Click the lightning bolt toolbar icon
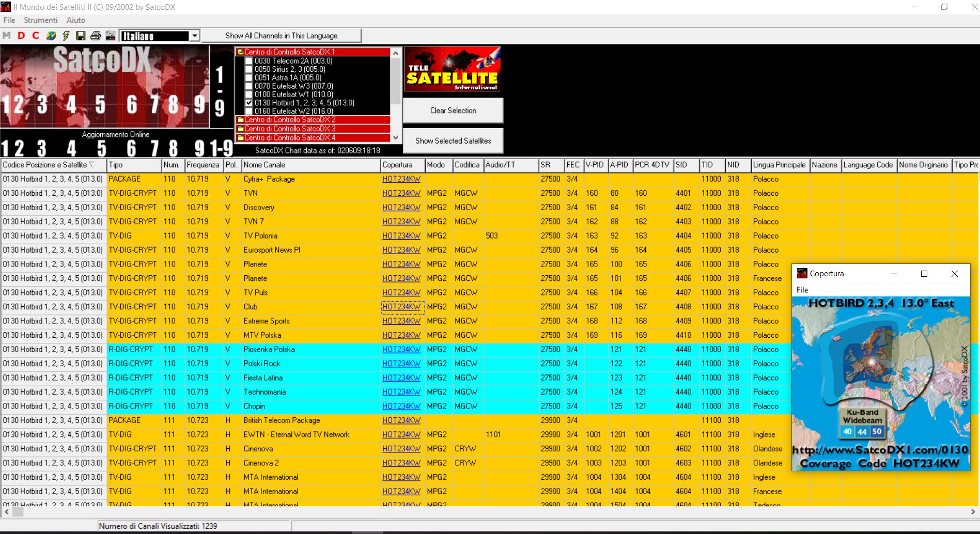This screenshot has height=534, width=980. click(66, 36)
